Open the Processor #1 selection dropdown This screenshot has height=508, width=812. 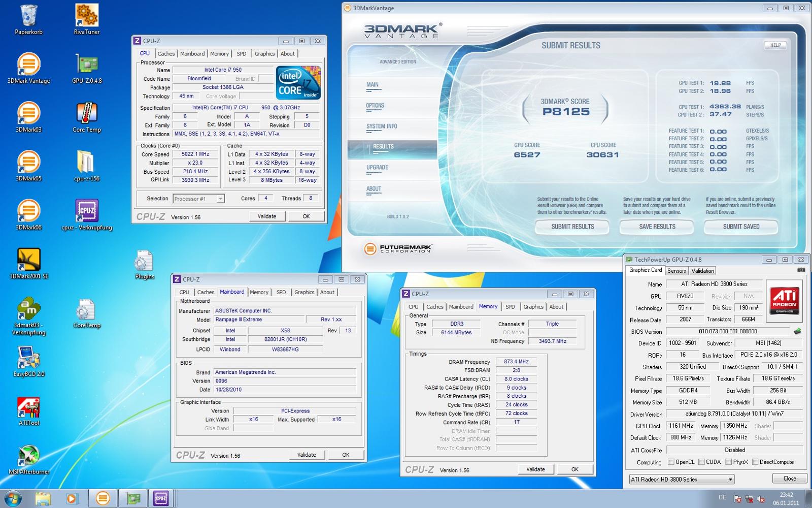pos(198,199)
